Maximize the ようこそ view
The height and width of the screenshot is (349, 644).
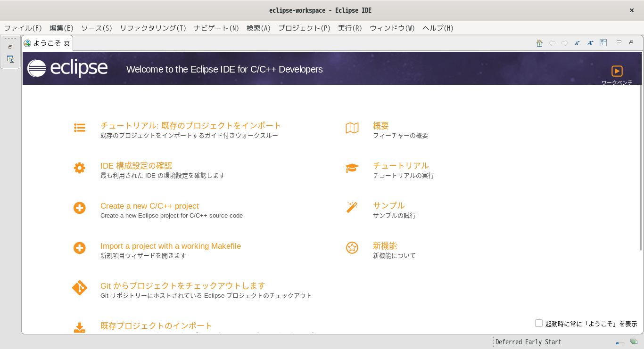(x=631, y=42)
